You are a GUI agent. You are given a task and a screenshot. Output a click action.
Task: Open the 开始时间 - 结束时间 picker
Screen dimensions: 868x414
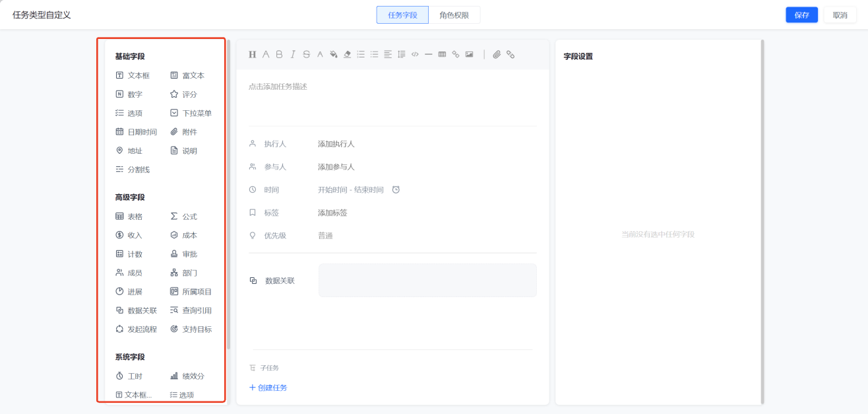click(351, 190)
